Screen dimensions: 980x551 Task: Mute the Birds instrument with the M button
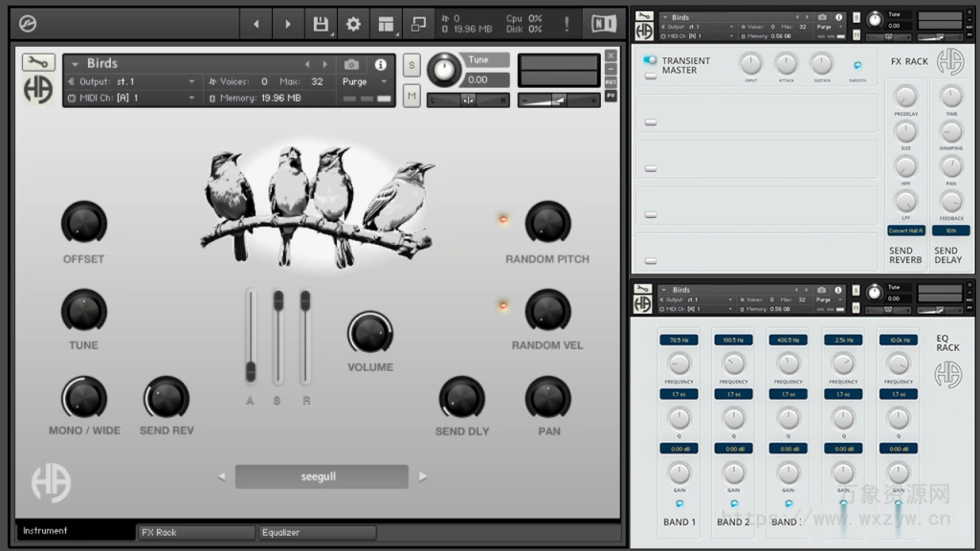point(412,97)
